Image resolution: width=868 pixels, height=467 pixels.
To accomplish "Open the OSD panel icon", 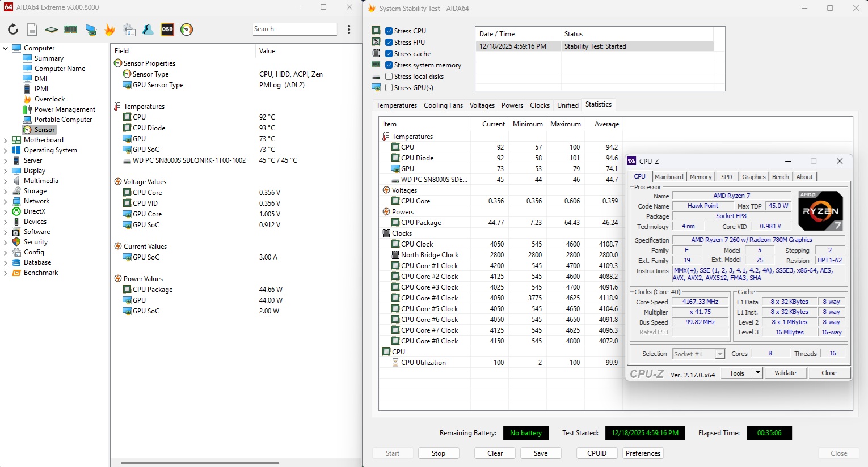I will click(167, 29).
